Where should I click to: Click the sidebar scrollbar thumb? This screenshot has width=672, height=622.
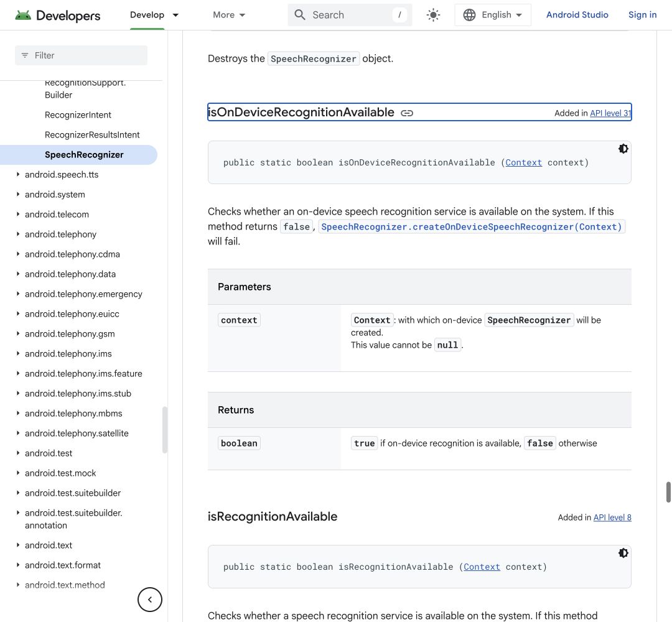[164, 430]
